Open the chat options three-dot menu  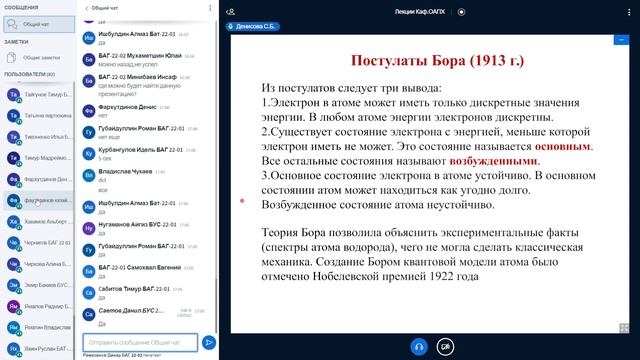coord(210,8)
